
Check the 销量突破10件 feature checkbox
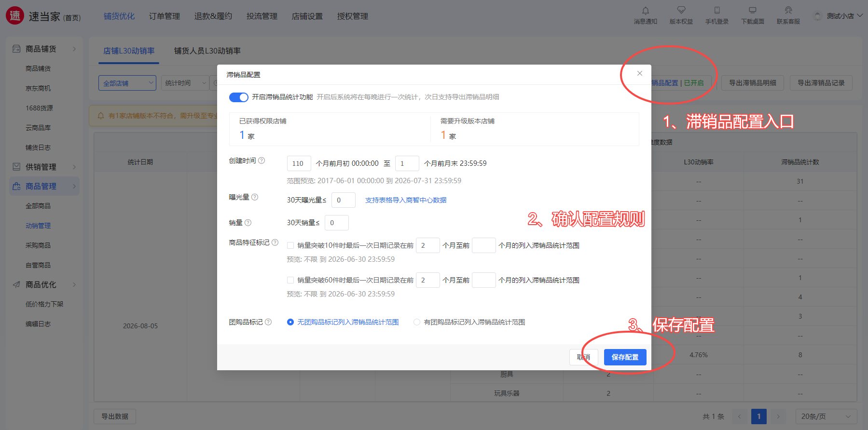tap(290, 245)
